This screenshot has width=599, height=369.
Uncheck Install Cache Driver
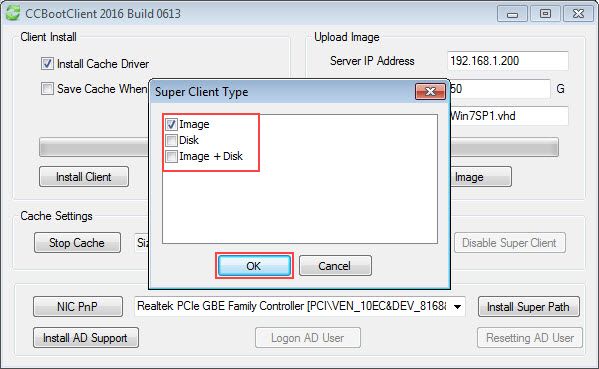coord(47,63)
